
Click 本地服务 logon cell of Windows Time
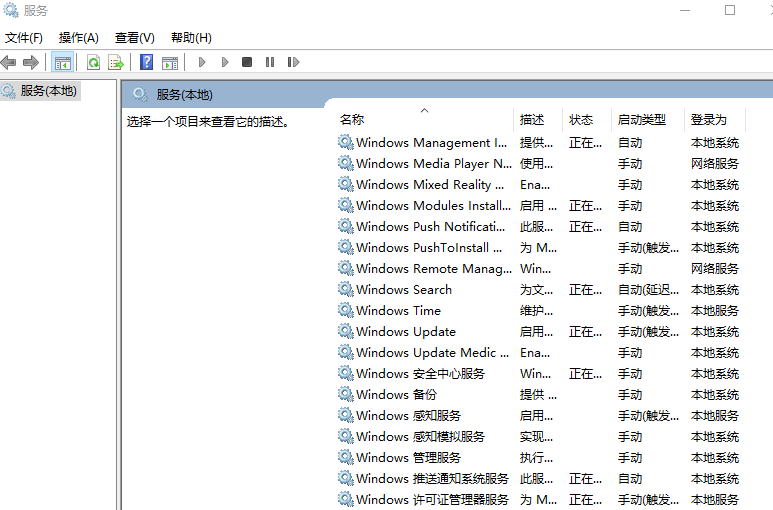coord(715,311)
